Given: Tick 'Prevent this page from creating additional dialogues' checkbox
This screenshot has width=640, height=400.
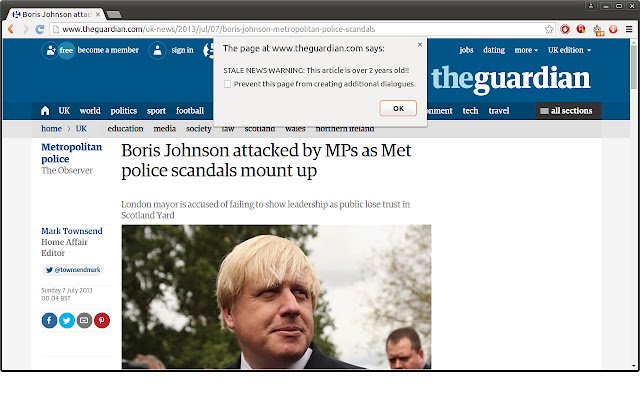Looking at the screenshot, I should (x=227, y=84).
